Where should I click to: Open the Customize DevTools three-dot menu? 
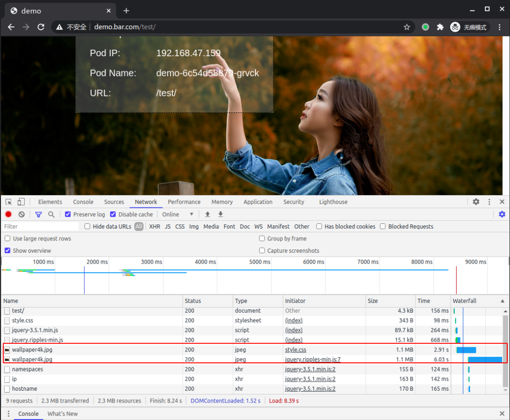pyautogui.click(x=489, y=202)
